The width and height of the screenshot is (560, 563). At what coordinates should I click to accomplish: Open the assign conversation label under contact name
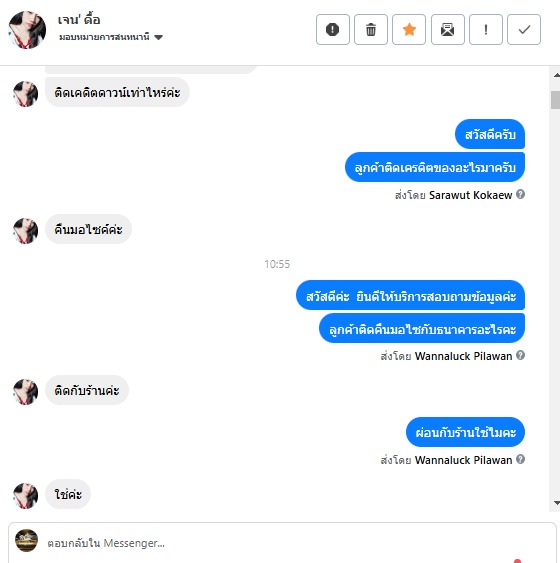(104, 37)
